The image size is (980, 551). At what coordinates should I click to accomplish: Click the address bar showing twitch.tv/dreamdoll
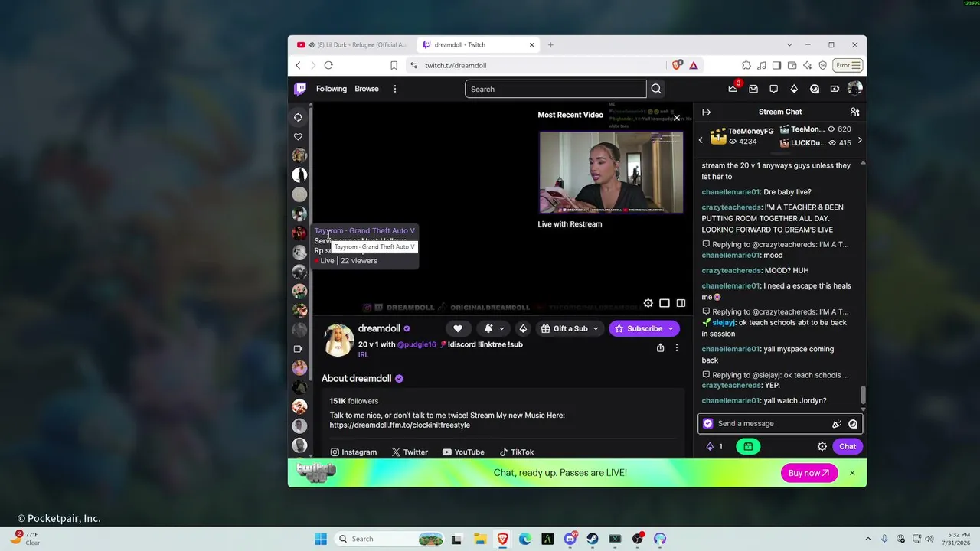pos(536,66)
